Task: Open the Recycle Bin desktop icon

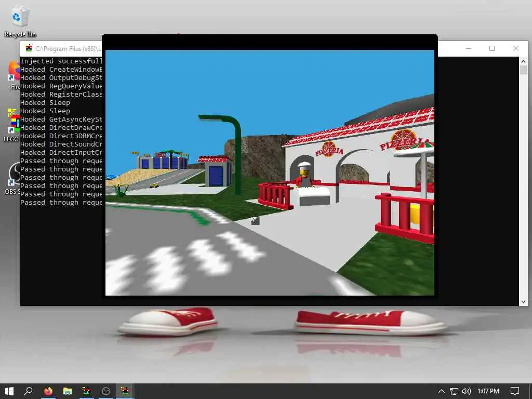Action: click(x=20, y=21)
